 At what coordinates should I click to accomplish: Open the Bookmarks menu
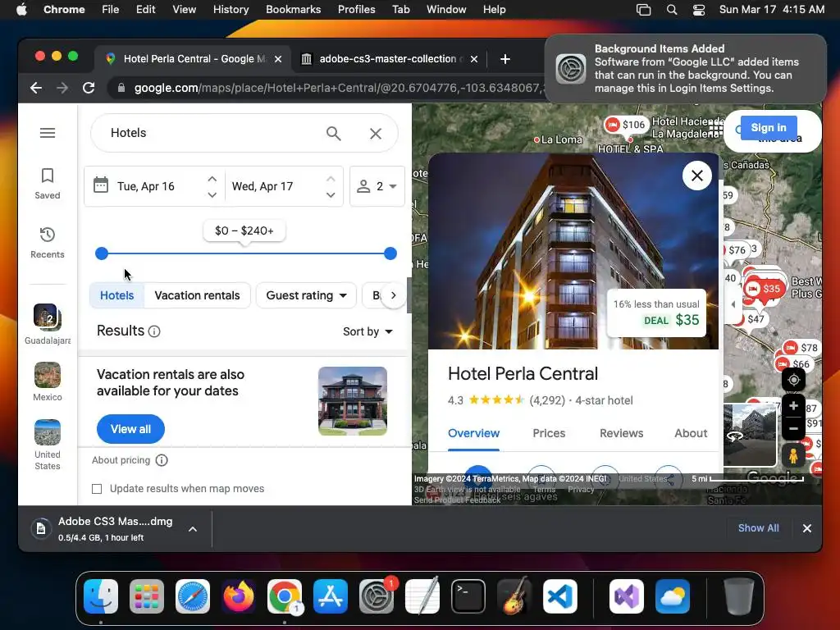pyautogui.click(x=293, y=9)
